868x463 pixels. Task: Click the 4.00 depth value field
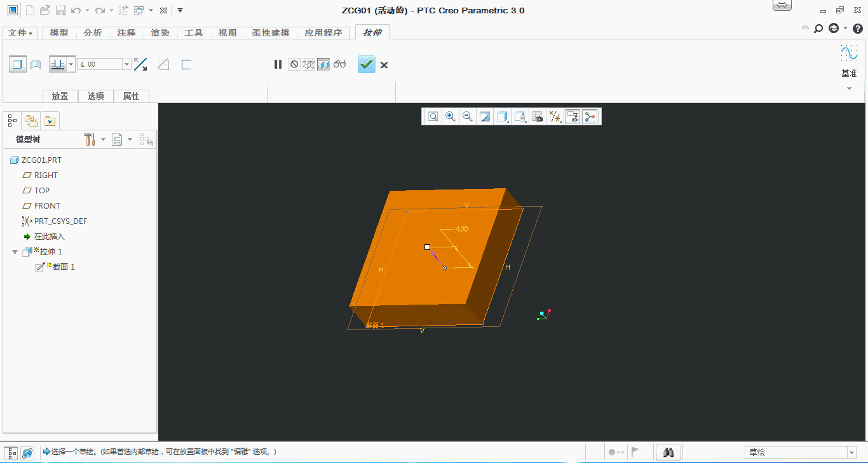(x=100, y=64)
